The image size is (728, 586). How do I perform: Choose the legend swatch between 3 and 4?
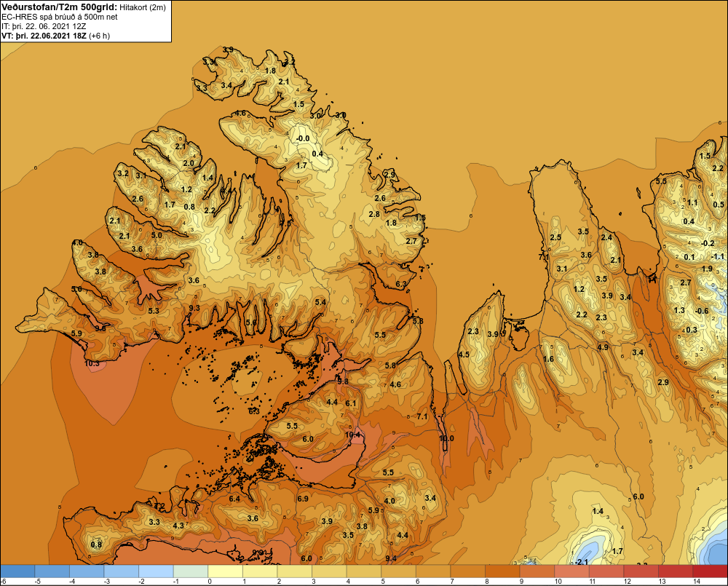pyautogui.click(x=329, y=571)
